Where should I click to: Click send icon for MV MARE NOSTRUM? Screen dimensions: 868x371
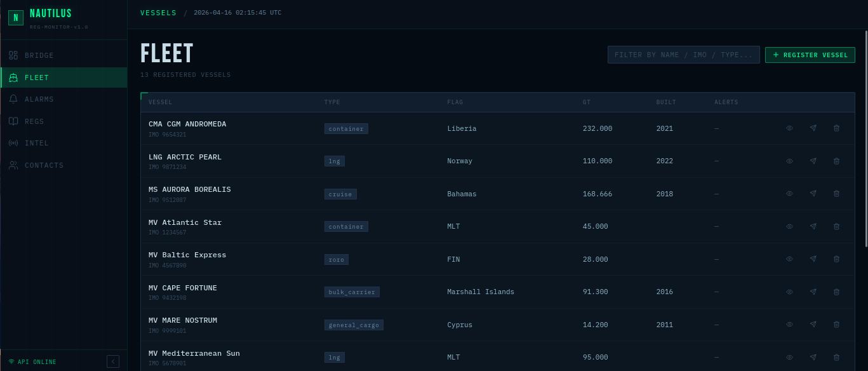[x=813, y=325]
